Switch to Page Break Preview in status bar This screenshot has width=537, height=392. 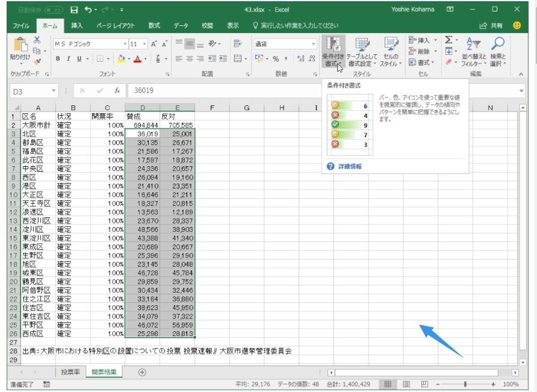coord(424,384)
